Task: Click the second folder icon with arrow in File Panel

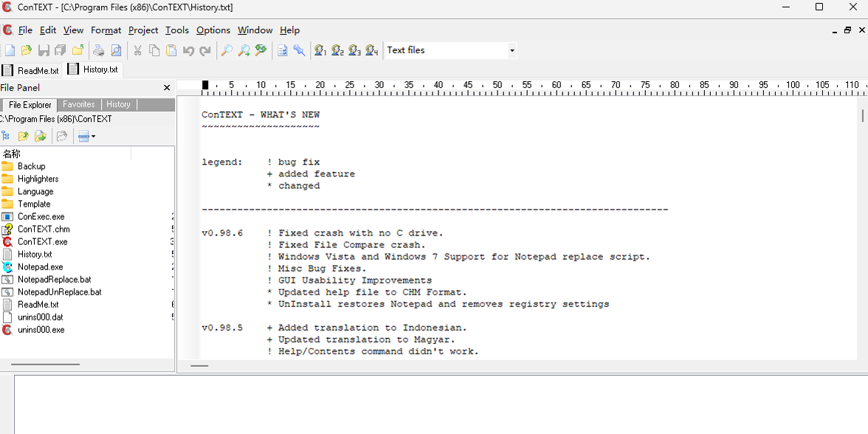Action: click(41, 136)
